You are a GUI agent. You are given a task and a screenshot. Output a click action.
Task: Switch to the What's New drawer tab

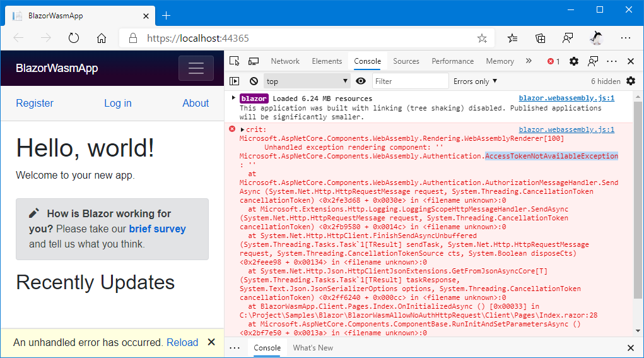pyautogui.click(x=313, y=348)
